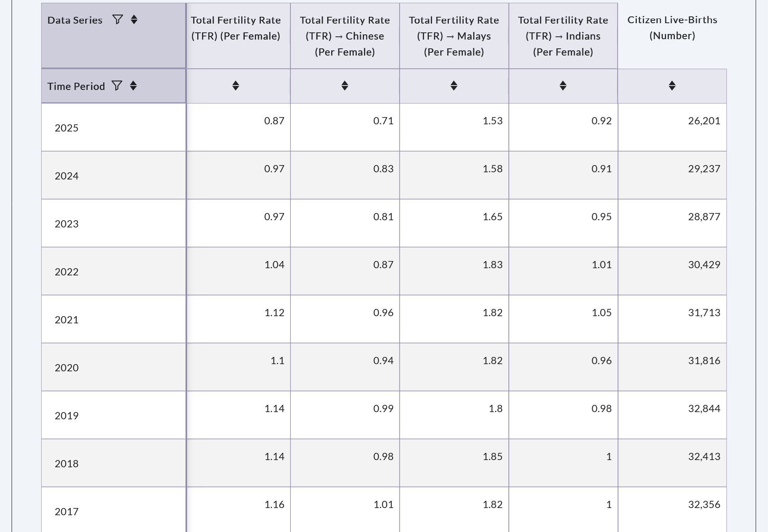This screenshot has height=532, width=768.
Task: Sort the TFR Indians column values
Action: [563, 86]
